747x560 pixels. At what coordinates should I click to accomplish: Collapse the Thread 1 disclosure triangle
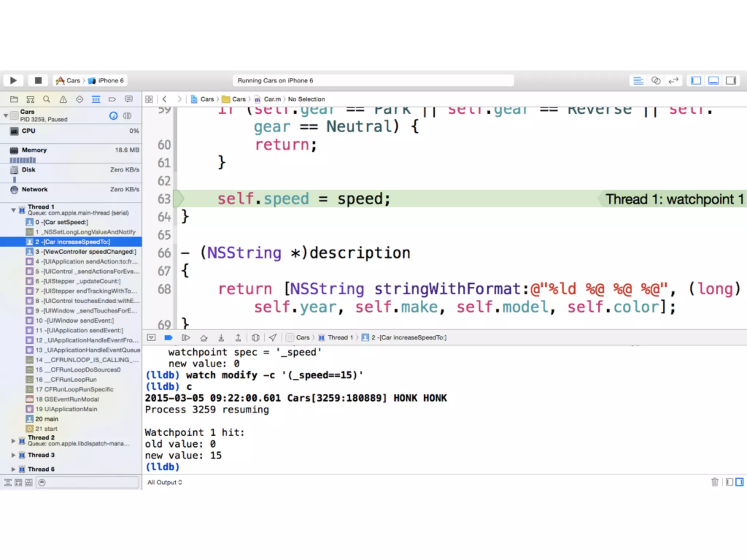pos(13,210)
